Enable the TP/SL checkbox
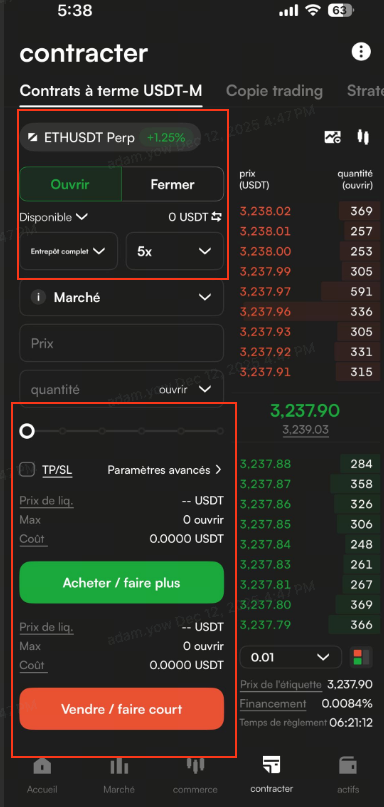 tap(27, 469)
